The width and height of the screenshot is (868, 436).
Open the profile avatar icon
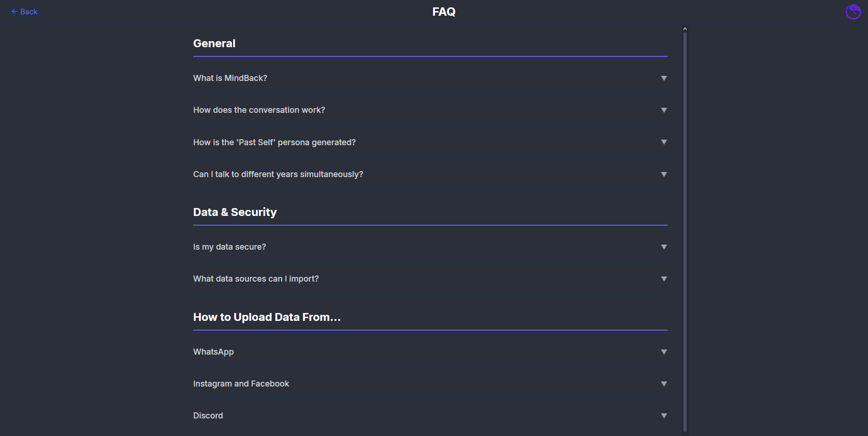tap(853, 12)
